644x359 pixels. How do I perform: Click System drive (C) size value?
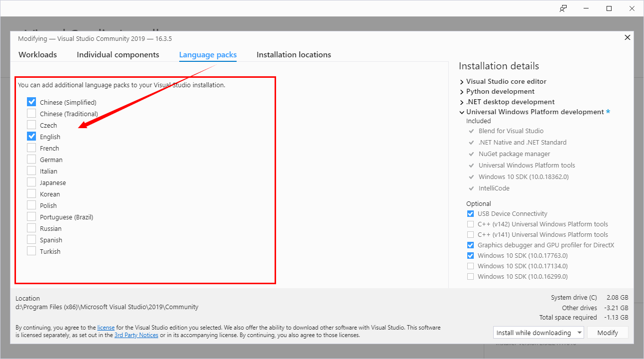[x=618, y=298]
